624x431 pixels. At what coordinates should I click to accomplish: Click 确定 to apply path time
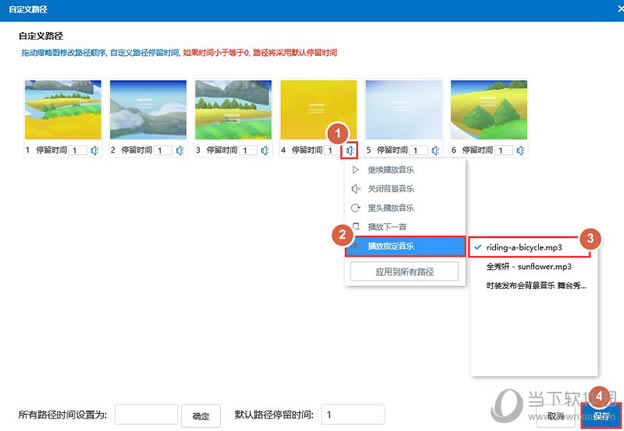point(201,415)
